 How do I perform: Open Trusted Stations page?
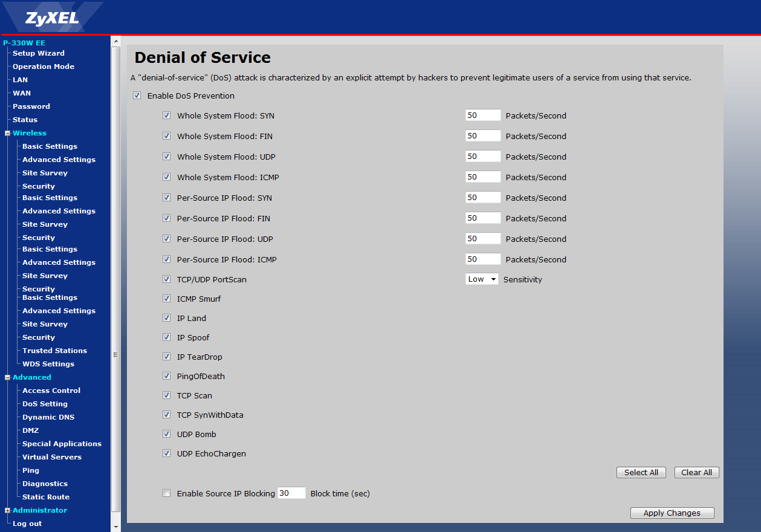(54, 351)
